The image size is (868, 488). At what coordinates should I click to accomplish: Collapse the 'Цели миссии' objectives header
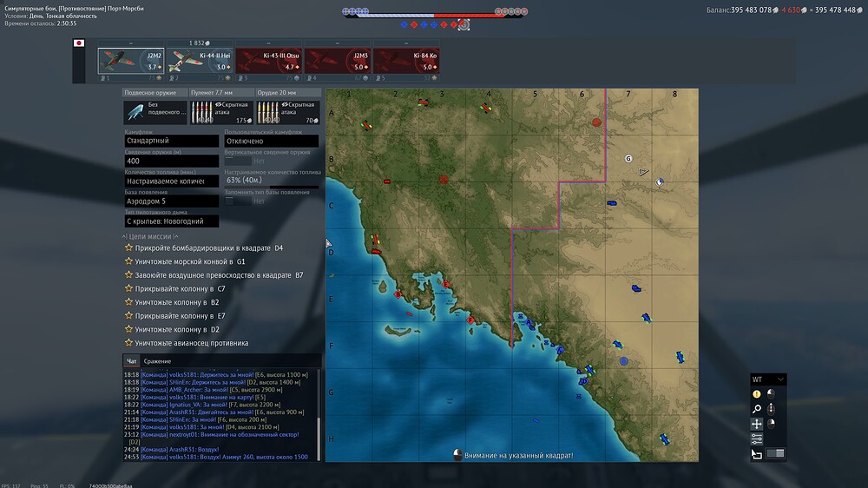(x=150, y=236)
